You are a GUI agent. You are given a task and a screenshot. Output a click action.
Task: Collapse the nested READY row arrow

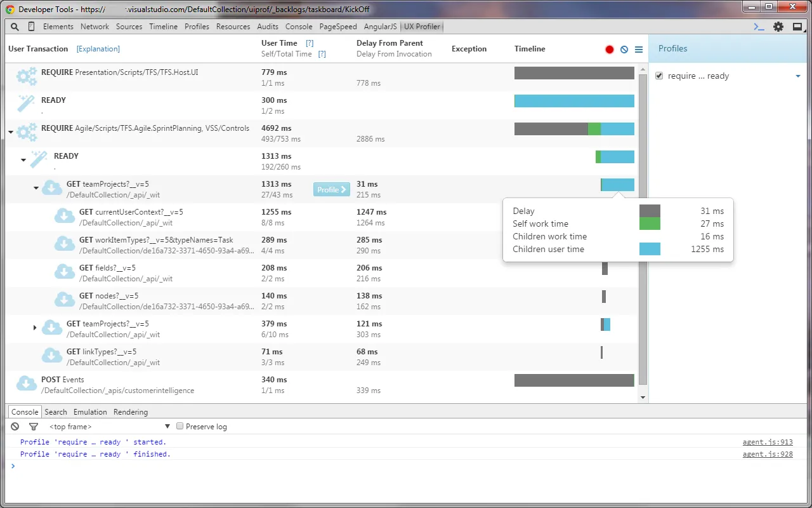23,160
